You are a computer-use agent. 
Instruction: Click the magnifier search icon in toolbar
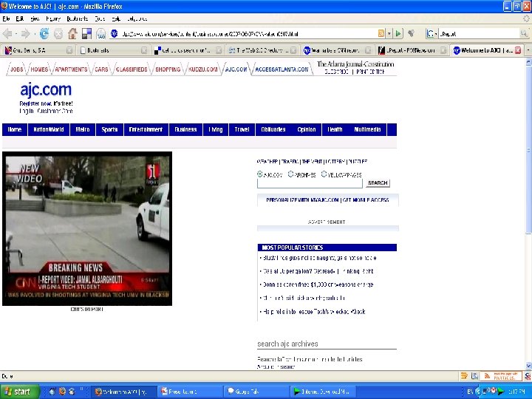pyautogui.click(x=524, y=33)
